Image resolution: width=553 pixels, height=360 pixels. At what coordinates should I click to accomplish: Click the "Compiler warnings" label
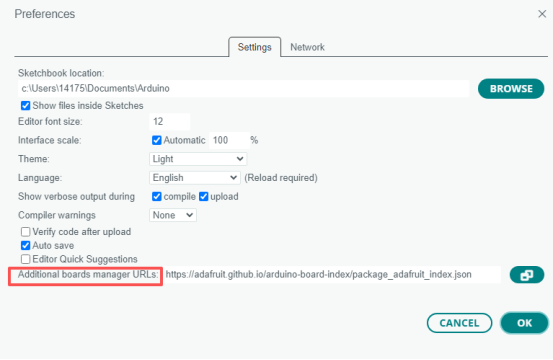point(57,215)
